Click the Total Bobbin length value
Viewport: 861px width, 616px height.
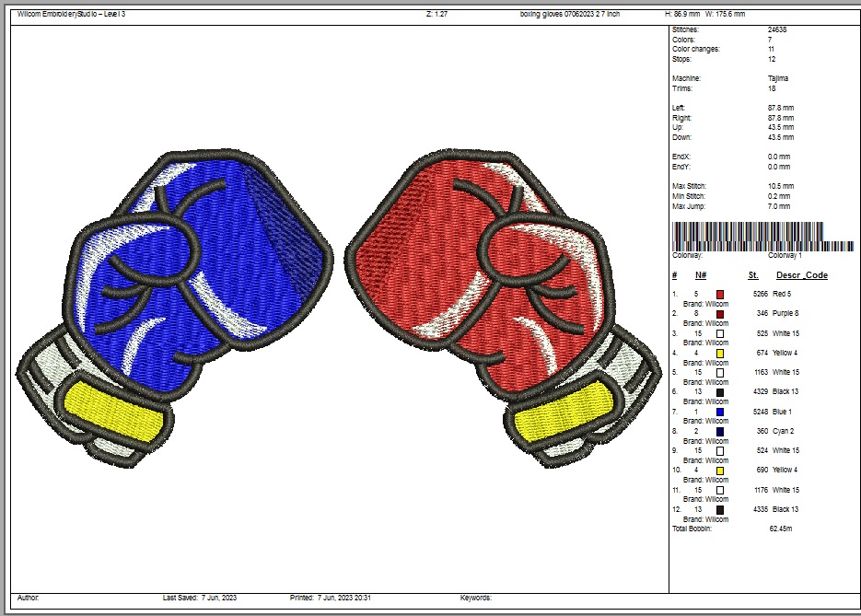780,529
